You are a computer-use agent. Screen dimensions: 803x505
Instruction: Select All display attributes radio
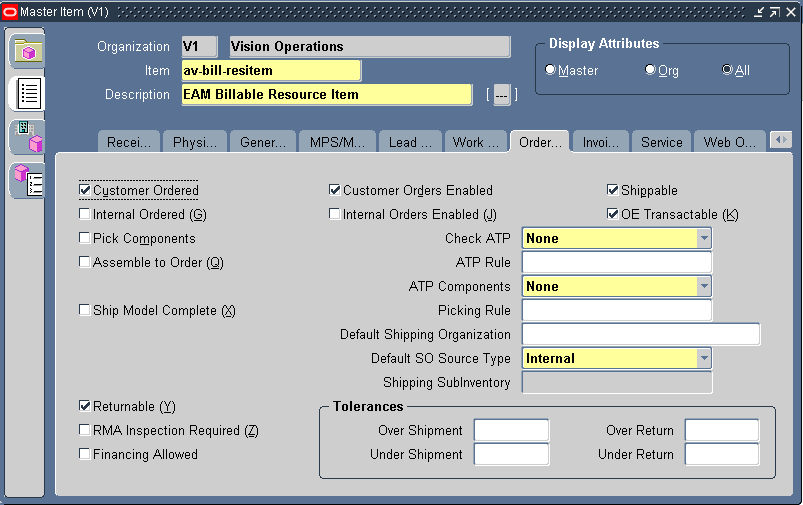coord(727,69)
